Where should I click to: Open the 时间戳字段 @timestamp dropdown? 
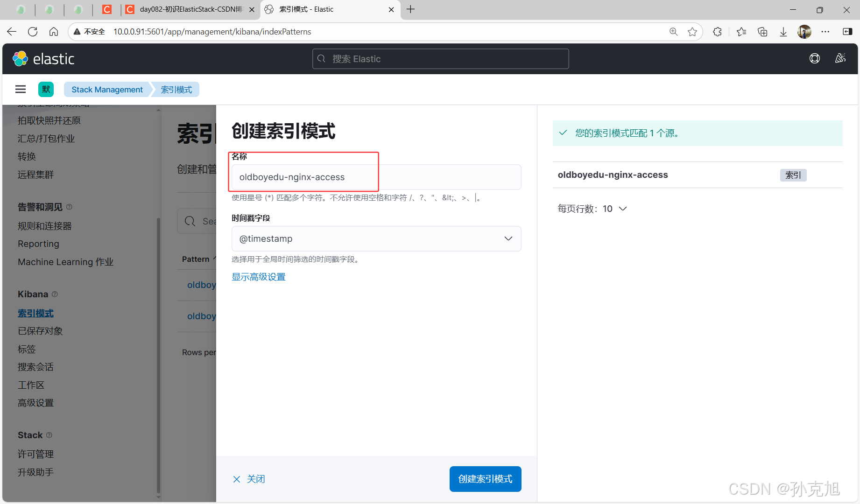click(x=376, y=239)
